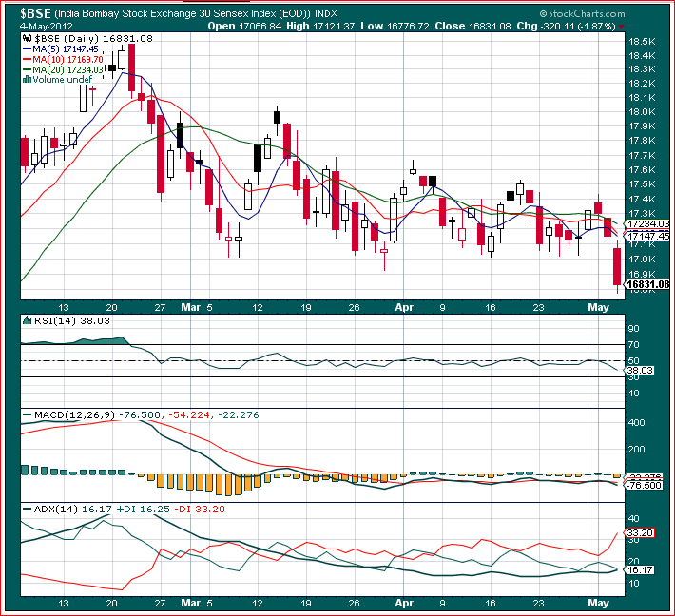Click the -DI 33.20 legend label
The height and width of the screenshot is (616, 675).
(x=200, y=510)
